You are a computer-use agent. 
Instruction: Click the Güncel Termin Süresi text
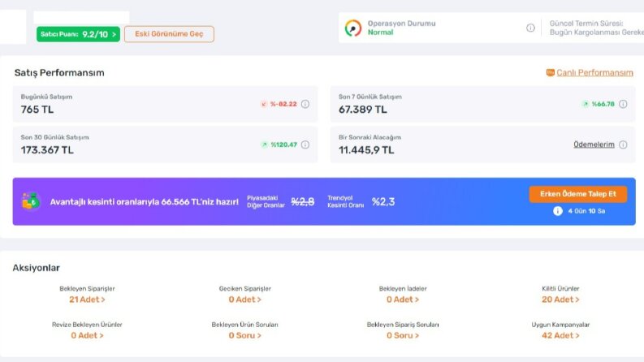coord(586,24)
